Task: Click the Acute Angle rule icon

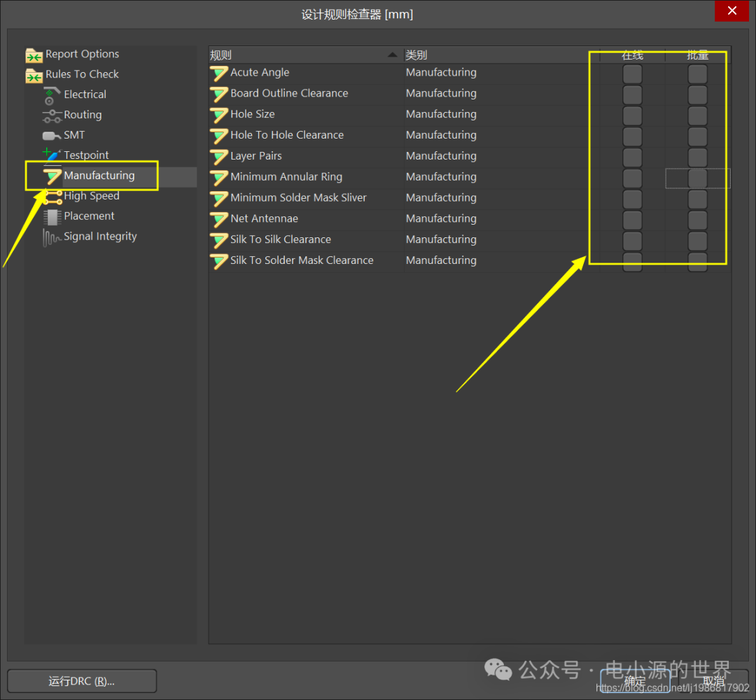Action: [x=219, y=73]
